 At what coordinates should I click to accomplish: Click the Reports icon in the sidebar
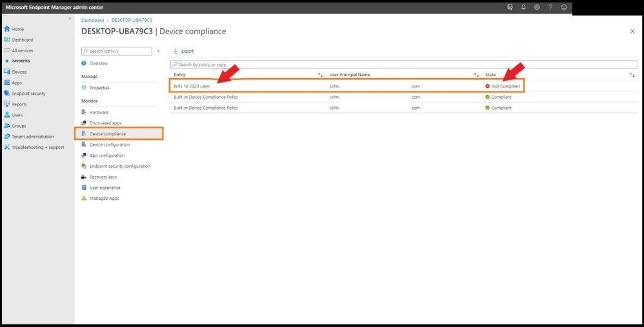click(7, 104)
